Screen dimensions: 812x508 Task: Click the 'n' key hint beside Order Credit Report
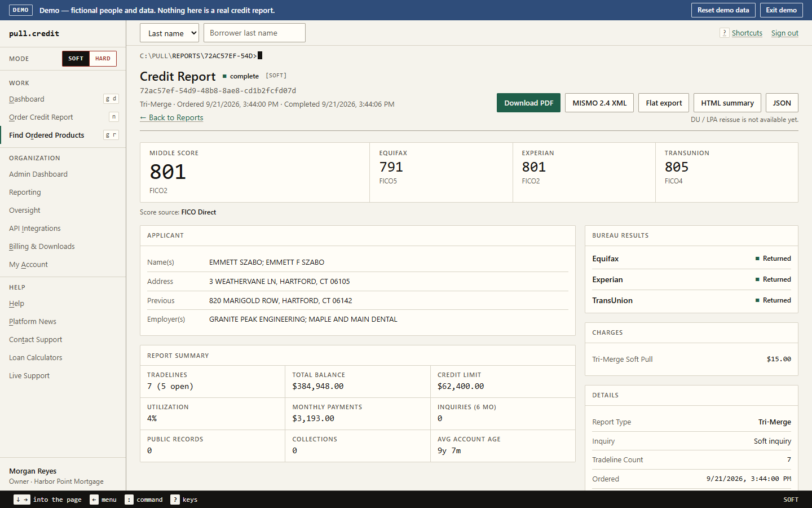pyautogui.click(x=114, y=117)
